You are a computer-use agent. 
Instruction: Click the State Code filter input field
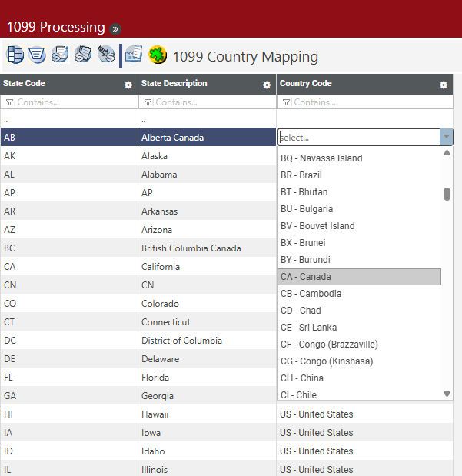click(73, 102)
